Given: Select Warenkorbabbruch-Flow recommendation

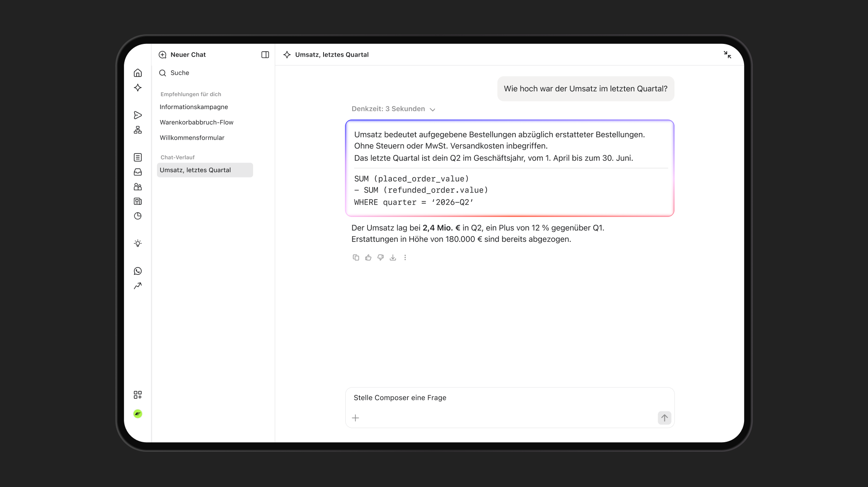Looking at the screenshot, I should [197, 122].
